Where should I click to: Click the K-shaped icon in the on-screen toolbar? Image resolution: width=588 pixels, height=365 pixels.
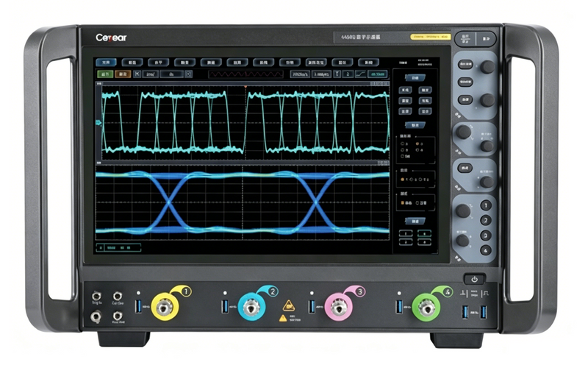pos(137,74)
